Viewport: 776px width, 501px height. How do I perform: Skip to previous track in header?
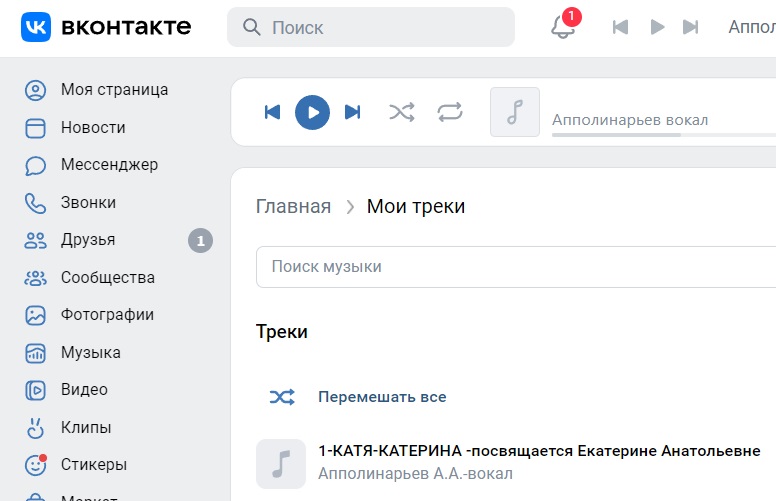point(620,27)
